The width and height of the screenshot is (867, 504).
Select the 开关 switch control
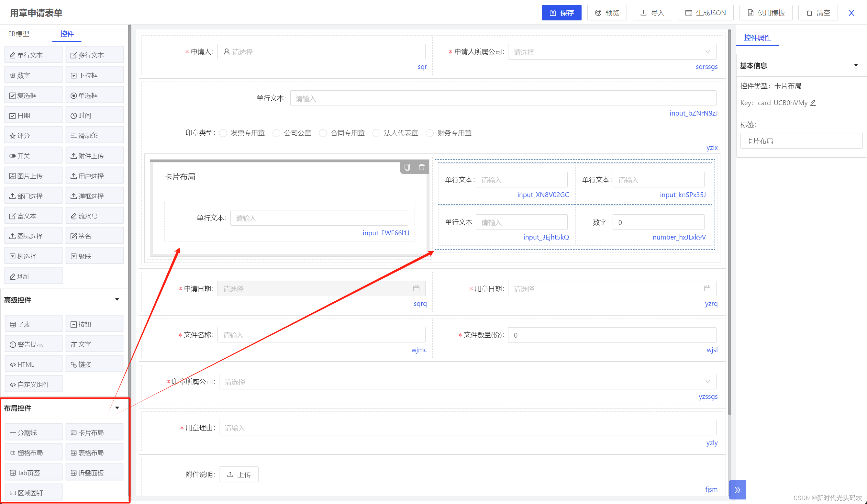[x=33, y=156]
